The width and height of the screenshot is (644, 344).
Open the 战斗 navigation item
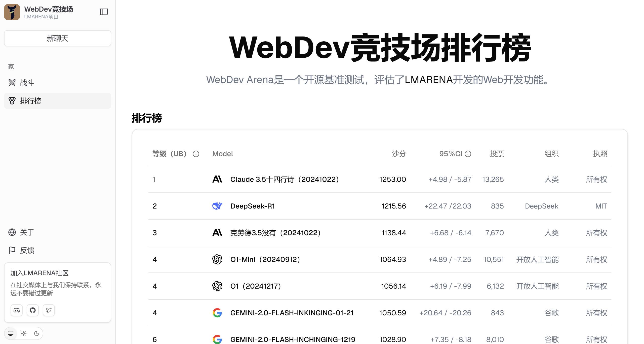click(27, 83)
